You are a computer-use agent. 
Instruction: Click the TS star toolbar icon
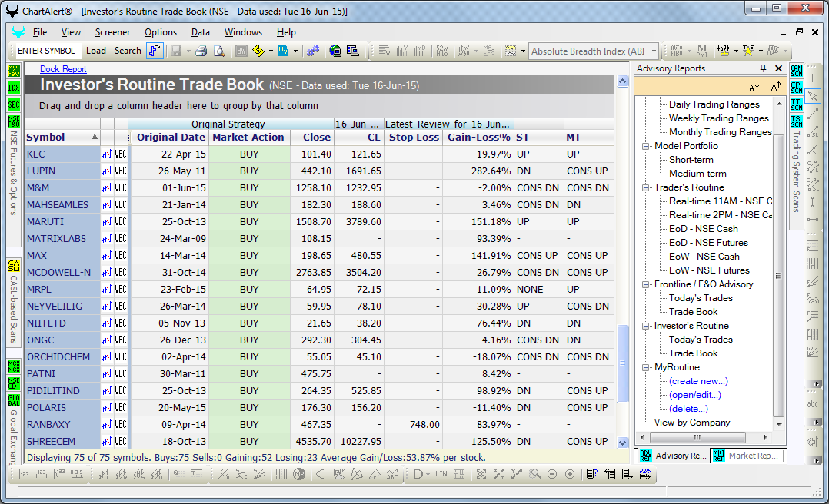[748, 51]
